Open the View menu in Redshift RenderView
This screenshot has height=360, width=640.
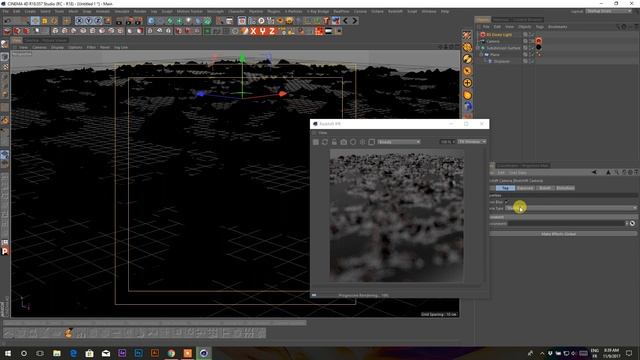(x=323, y=133)
